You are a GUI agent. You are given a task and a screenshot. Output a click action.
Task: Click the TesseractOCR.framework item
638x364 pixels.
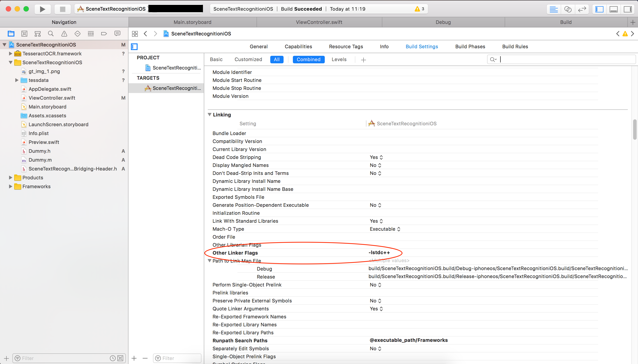click(53, 53)
